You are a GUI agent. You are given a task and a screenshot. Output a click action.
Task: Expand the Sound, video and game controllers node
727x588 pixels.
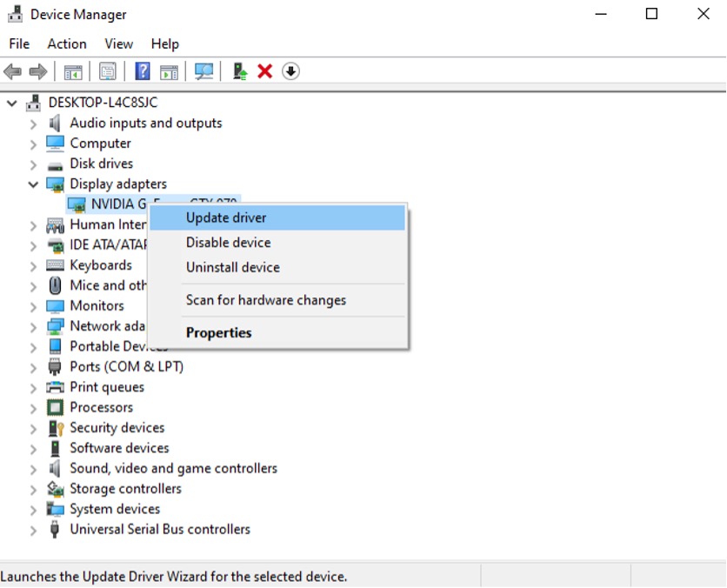click(33, 469)
